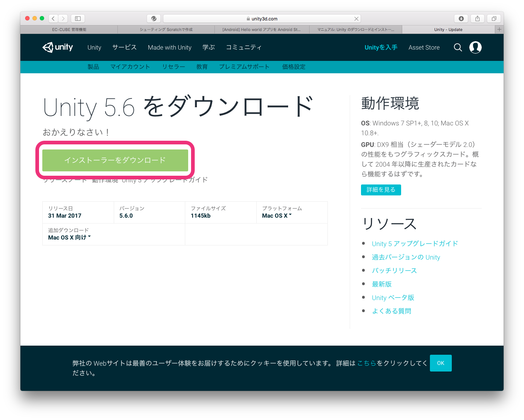The width and height of the screenshot is (524, 420).
Task: Show all tabs overview button
Action: [x=494, y=18]
